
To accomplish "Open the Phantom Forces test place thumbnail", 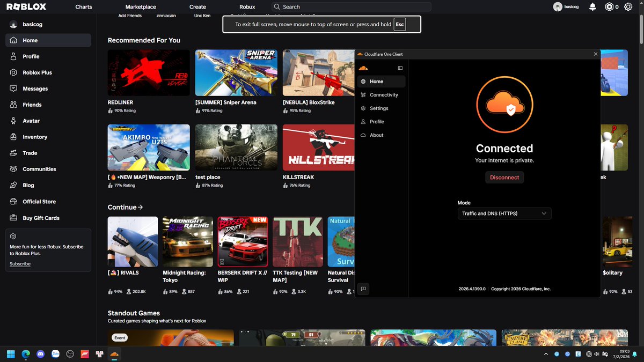I will (x=236, y=147).
